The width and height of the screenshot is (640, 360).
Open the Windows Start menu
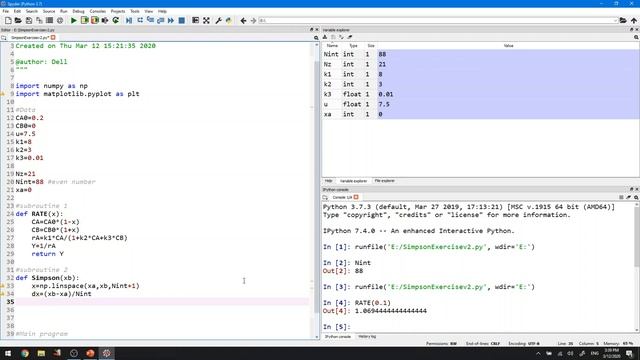click(8, 353)
